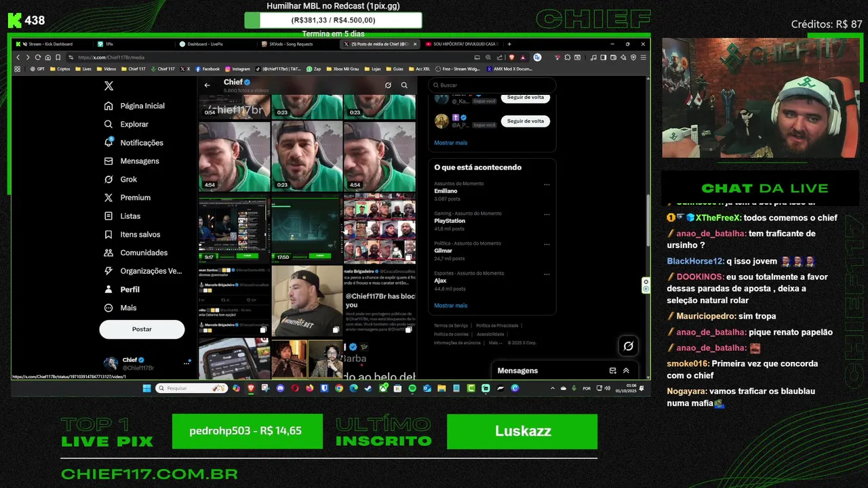Open the Instagram bookmark
This screenshot has height=488, width=868.
(x=237, y=68)
